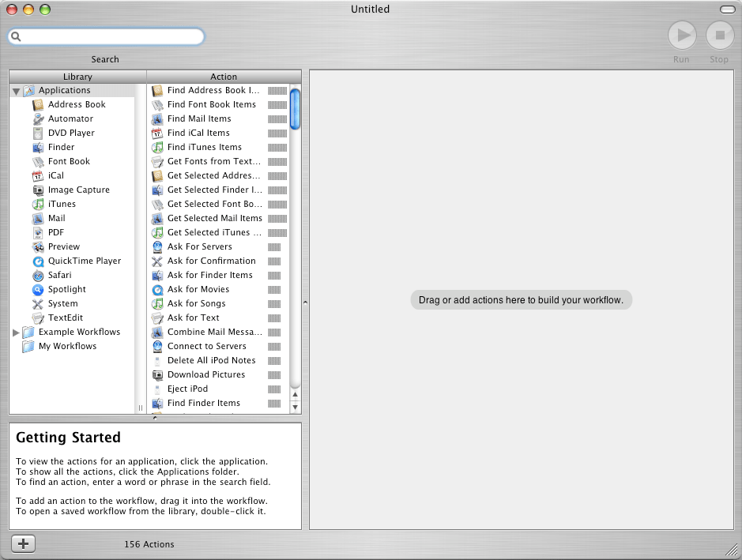Click the action list scrollbar thumb
Image resolution: width=742 pixels, height=560 pixels.
pyautogui.click(x=296, y=109)
